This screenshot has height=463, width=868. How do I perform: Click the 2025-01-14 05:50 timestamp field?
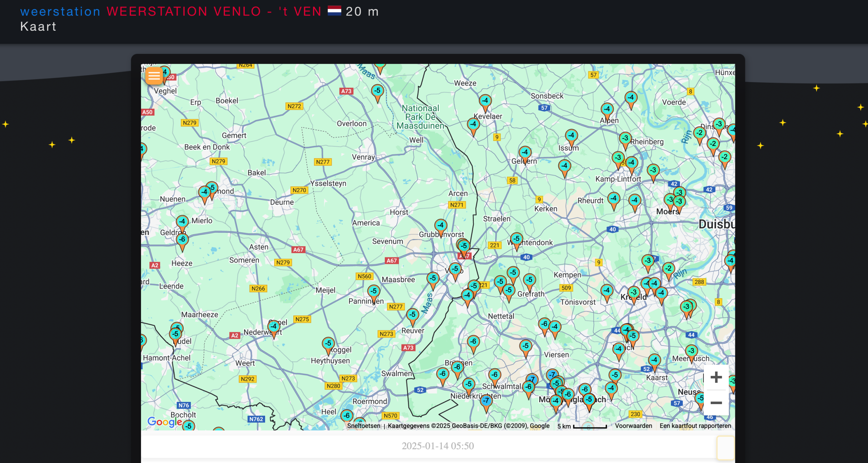437,446
